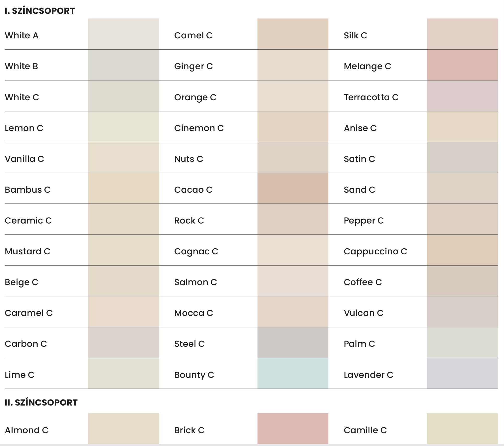
Task: Pick the Steel C gray swatch
Action: [x=293, y=343]
